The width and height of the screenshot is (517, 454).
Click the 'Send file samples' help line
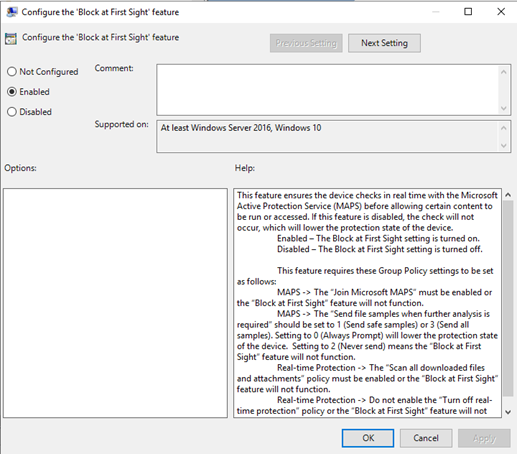point(383,314)
